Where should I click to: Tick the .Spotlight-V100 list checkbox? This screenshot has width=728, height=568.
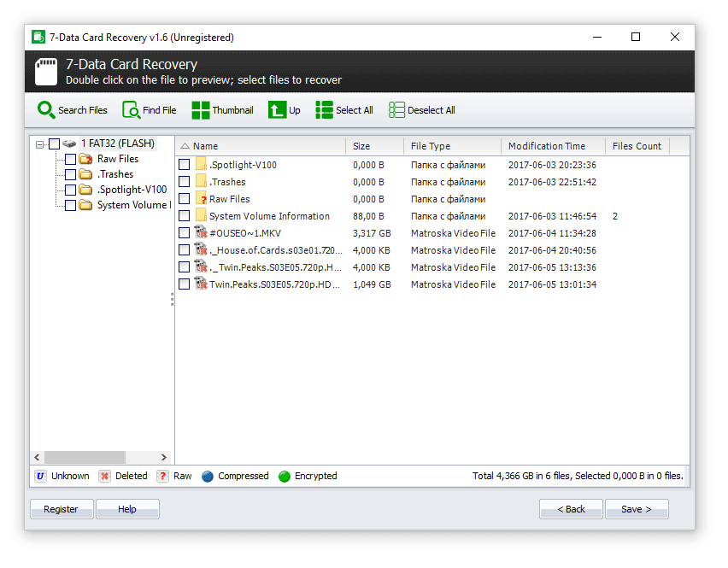tap(185, 164)
